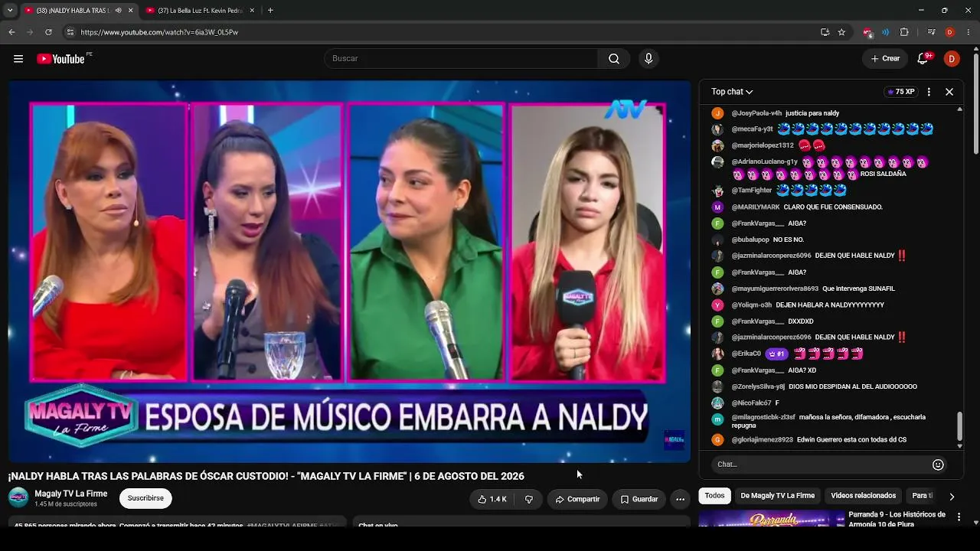Open more actions for the video
This screenshot has height=551, width=980.
point(680,499)
